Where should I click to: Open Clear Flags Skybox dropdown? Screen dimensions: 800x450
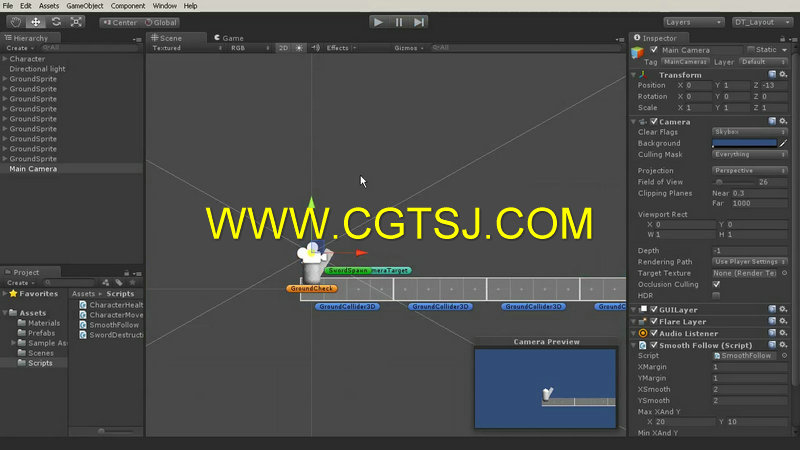pyautogui.click(x=749, y=132)
